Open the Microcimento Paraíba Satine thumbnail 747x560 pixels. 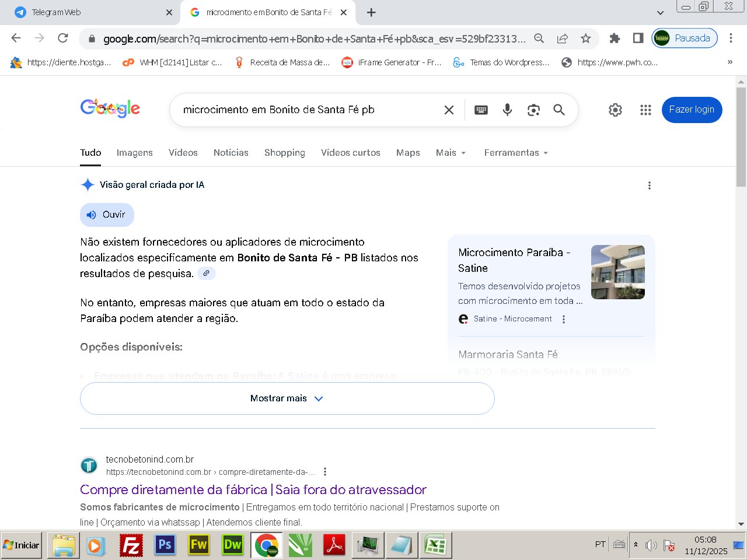[617, 272]
